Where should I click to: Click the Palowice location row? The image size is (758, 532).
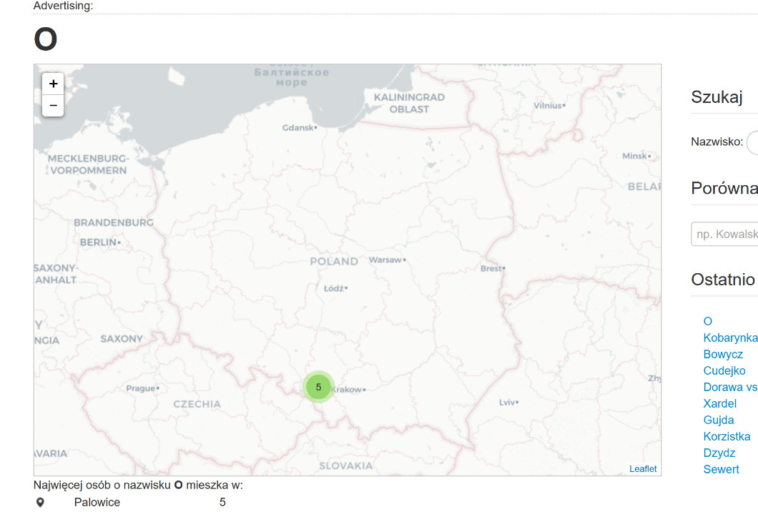click(x=97, y=503)
